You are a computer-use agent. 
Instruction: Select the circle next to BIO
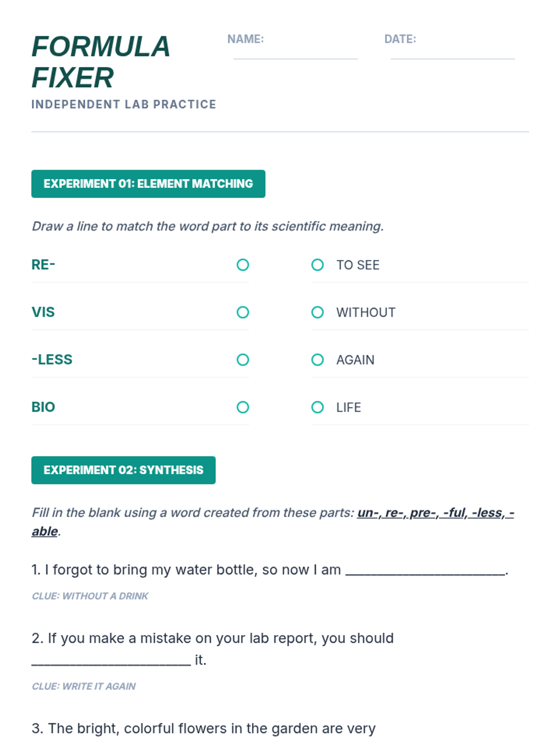tap(243, 408)
